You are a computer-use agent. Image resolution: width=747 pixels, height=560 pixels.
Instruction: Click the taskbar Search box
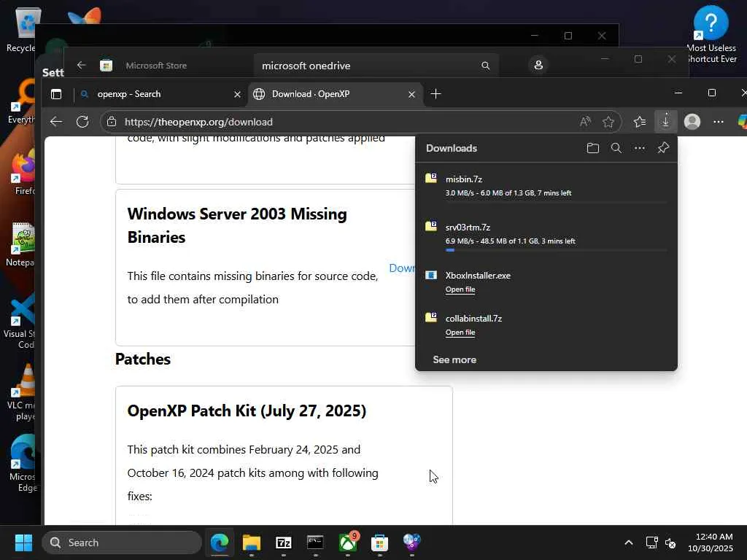coord(122,542)
